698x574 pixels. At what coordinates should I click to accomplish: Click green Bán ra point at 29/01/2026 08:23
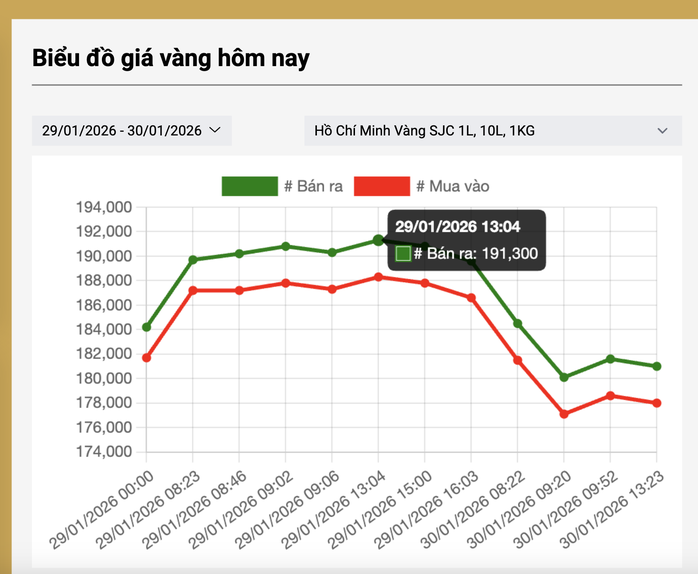[x=193, y=260]
